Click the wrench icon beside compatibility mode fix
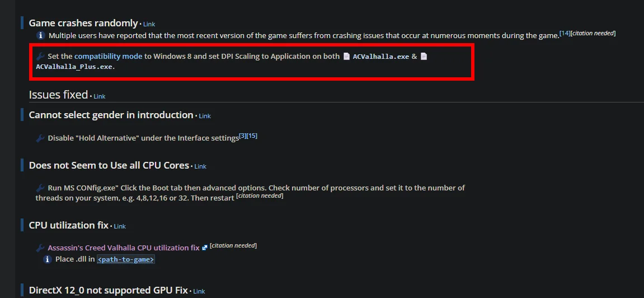The height and width of the screenshot is (298, 644). (40, 57)
